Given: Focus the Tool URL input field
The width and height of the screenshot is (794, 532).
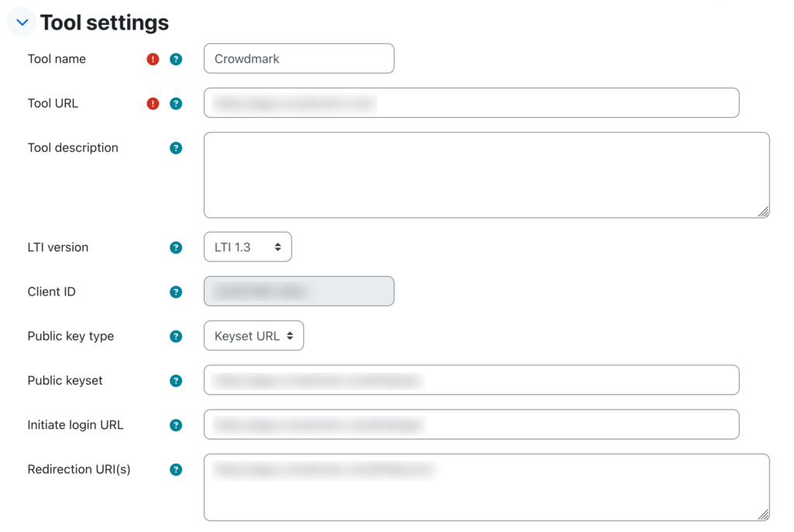Looking at the screenshot, I should (x=471, y=103).
